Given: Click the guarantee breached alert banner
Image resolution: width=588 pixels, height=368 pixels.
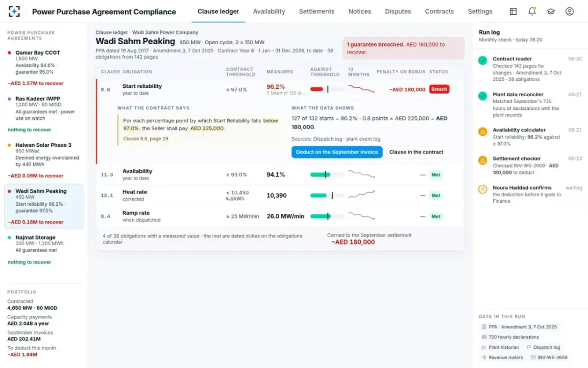Looking at the screenshot, I should point(403,48).
